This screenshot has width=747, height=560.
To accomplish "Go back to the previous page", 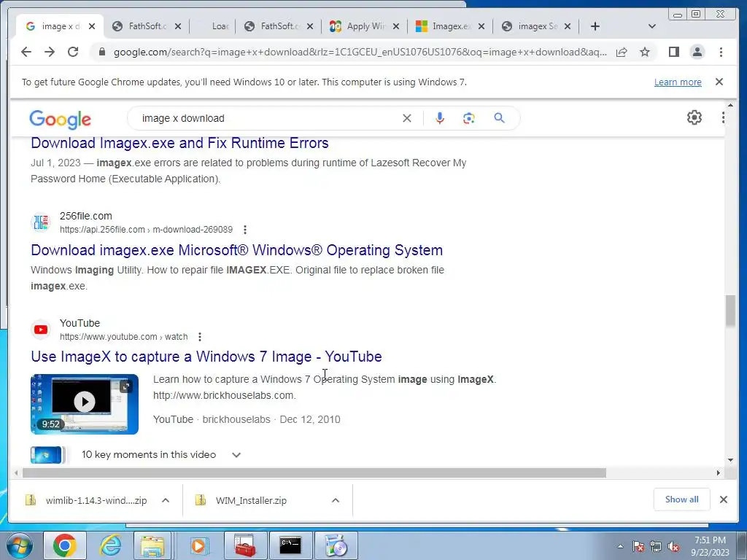I will tap(26, 52).
